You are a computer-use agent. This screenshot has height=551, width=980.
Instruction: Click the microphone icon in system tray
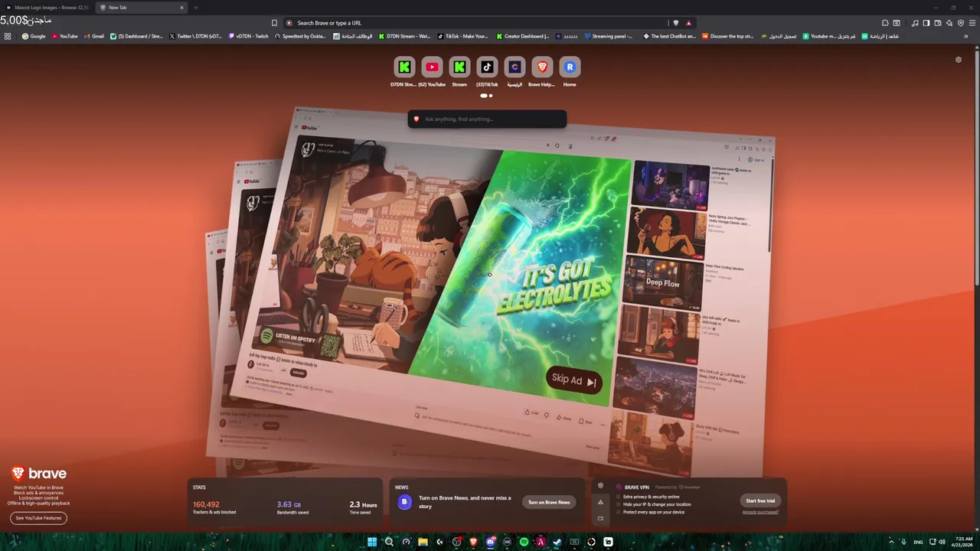point(904,542)
